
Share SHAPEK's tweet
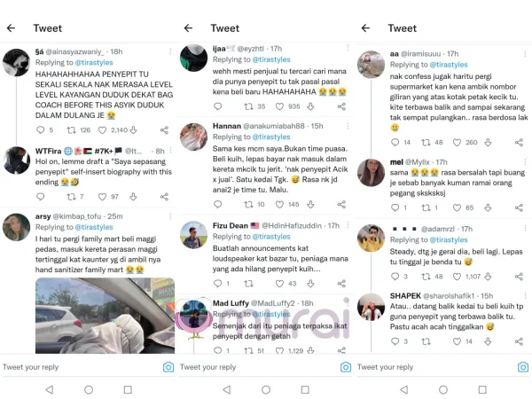pyautogui.click(x=519, y=341)
